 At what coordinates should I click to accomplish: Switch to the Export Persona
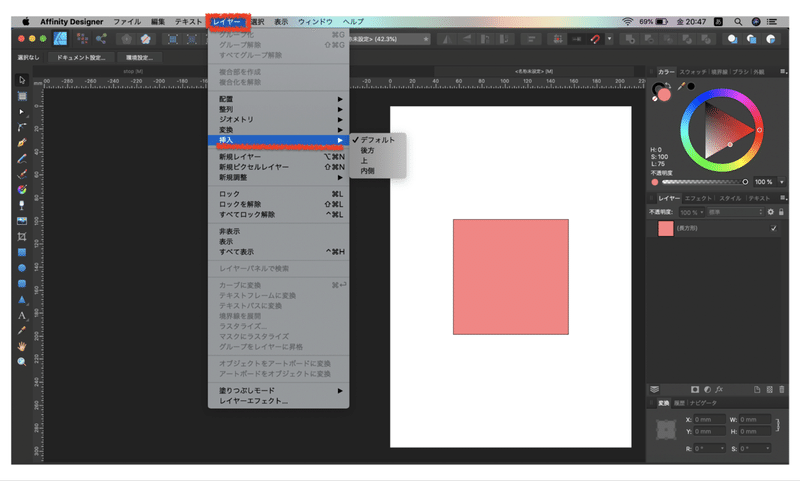(x=101, y=39)
